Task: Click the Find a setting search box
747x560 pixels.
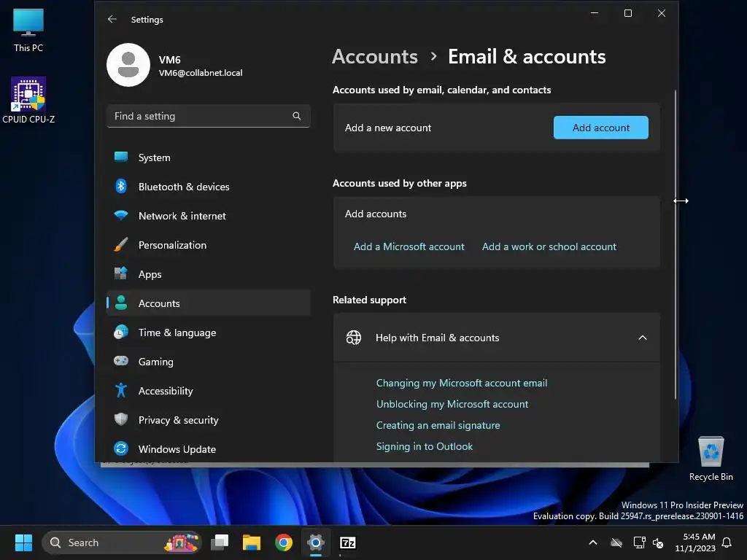Action: pos(209,116)
